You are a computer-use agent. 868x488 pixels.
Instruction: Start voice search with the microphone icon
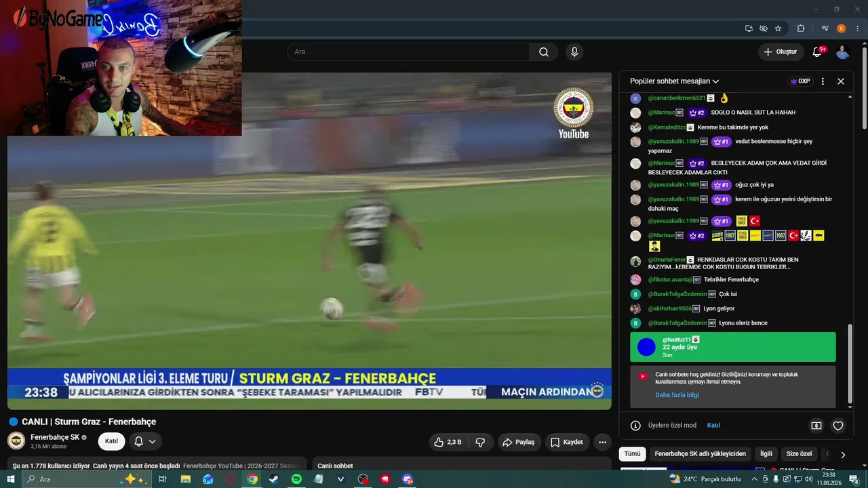pos(574,52)
